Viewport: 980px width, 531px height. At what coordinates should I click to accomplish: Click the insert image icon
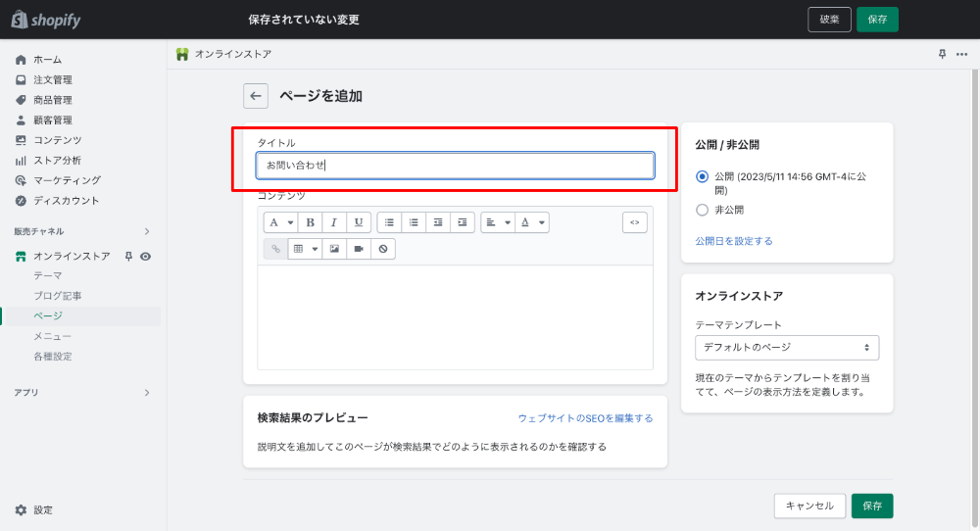click(x=334, y=249)
